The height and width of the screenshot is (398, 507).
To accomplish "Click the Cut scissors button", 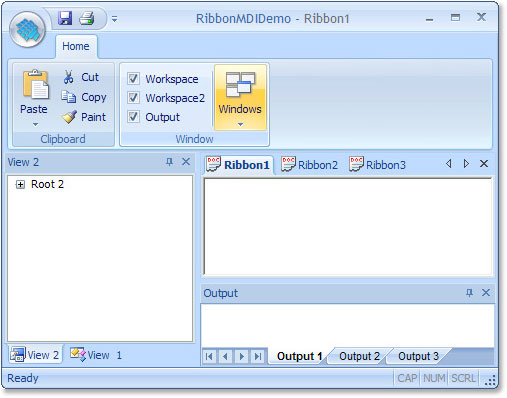I will (x=81, y=77).
